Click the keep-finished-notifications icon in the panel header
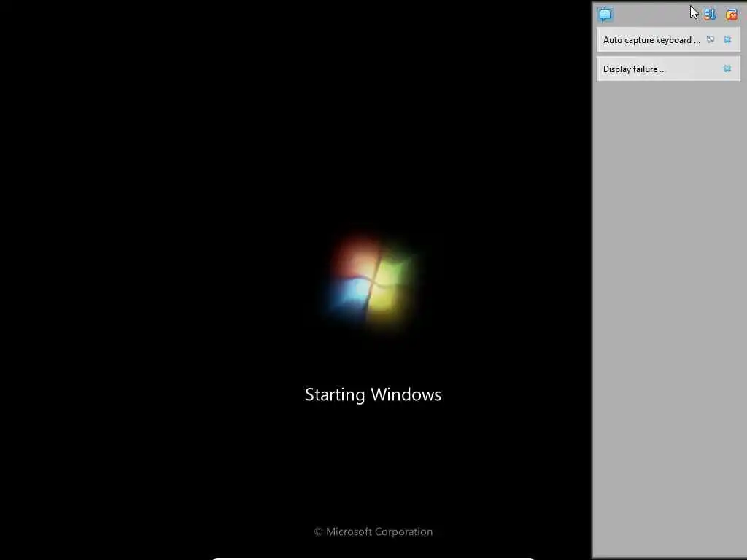Screen dimensions: 747x560 [x=710, y=15]
